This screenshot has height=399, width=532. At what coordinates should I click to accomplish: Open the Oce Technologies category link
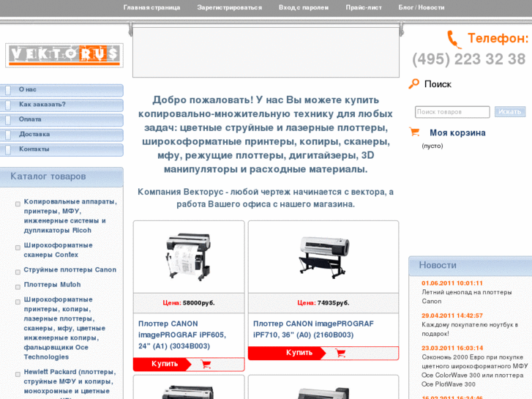tap(64, 328)
